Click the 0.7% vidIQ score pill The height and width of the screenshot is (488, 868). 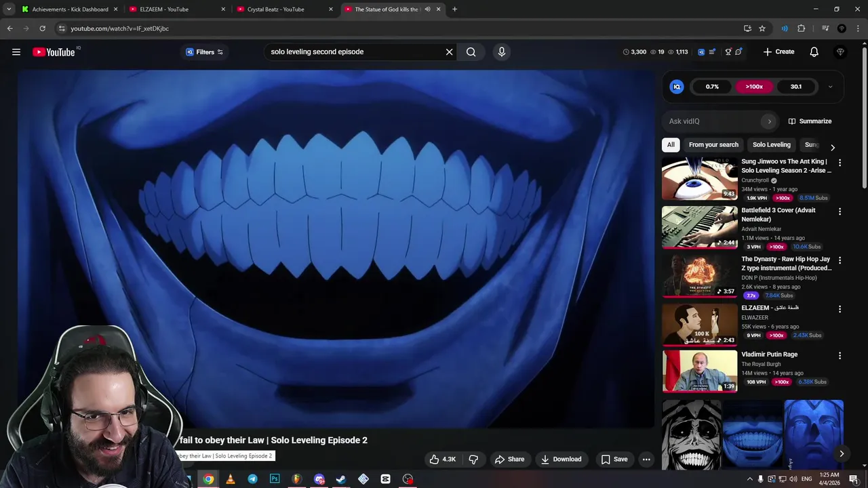click(x=712, y=87)
